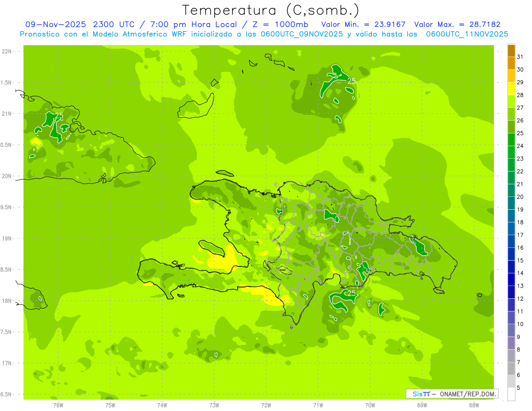The height and width of the screenshot is (411, 532).
Task: Click the legend swatch between 25 and 26
Action: [x=511, y=127]
